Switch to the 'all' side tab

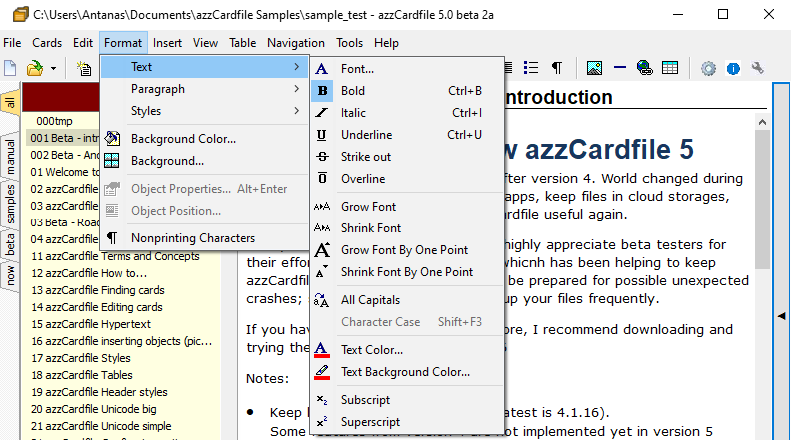click(x=10, y=103)
